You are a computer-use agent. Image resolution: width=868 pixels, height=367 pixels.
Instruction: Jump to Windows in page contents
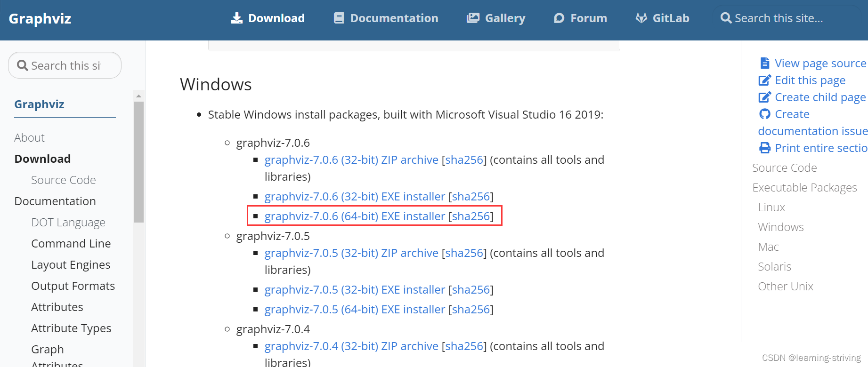(781, 227)
